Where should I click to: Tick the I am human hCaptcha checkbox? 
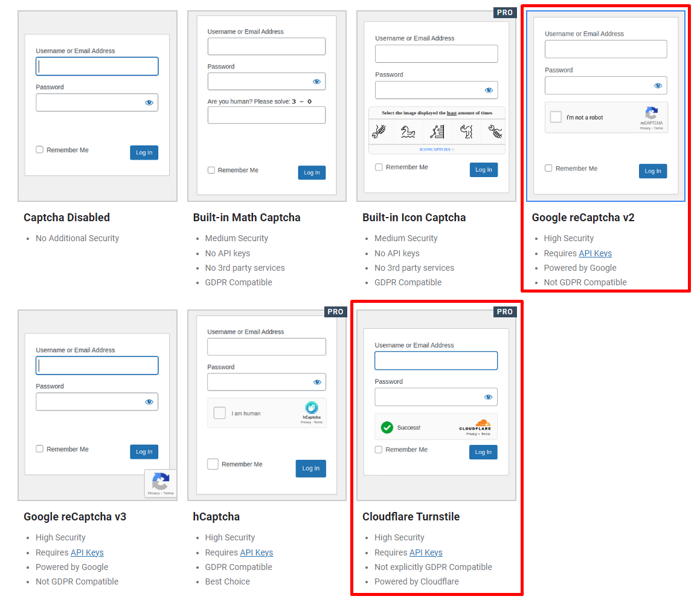220,413
